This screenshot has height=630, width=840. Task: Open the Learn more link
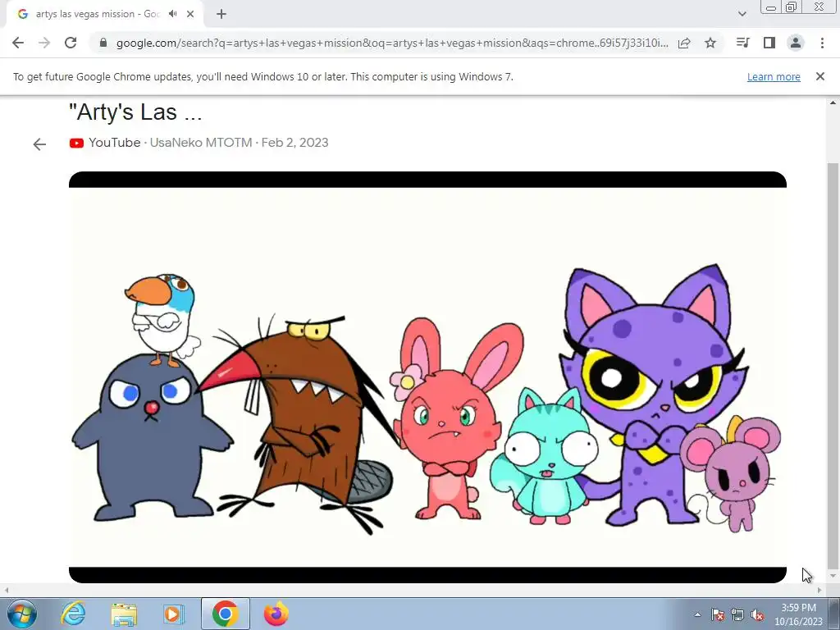point(774,76)
